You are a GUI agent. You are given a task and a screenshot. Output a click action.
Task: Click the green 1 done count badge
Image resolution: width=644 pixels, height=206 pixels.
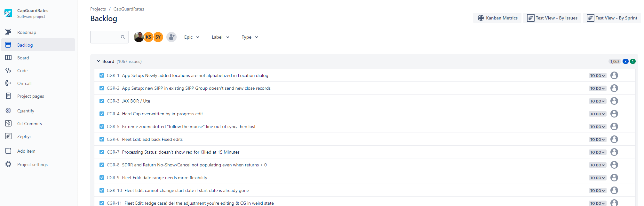633,61
